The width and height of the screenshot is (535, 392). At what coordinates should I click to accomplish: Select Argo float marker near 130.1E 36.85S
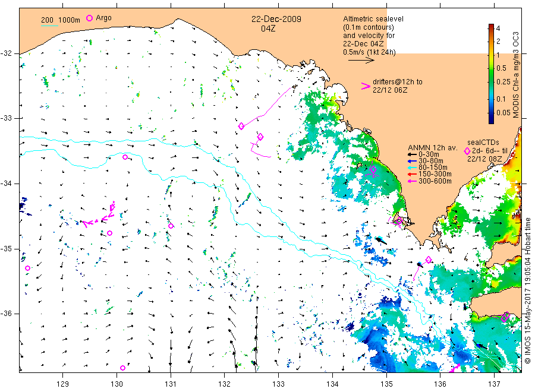(x=123, y=368)
